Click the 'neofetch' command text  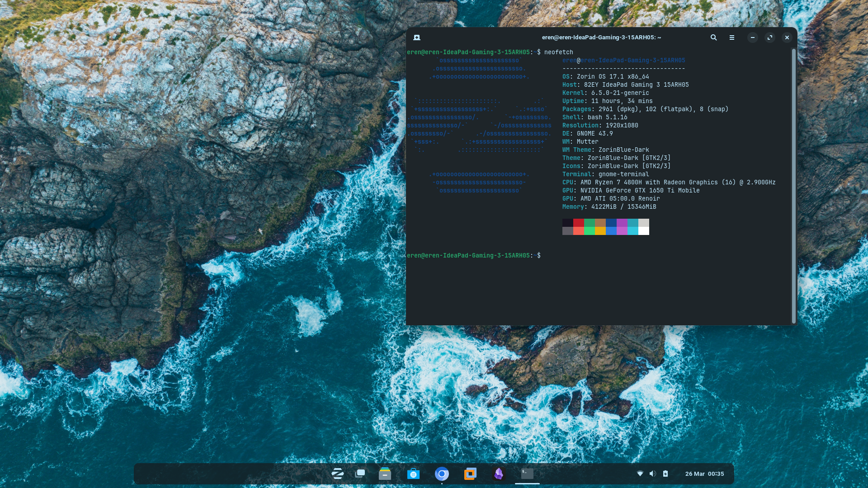pos(558,52)
